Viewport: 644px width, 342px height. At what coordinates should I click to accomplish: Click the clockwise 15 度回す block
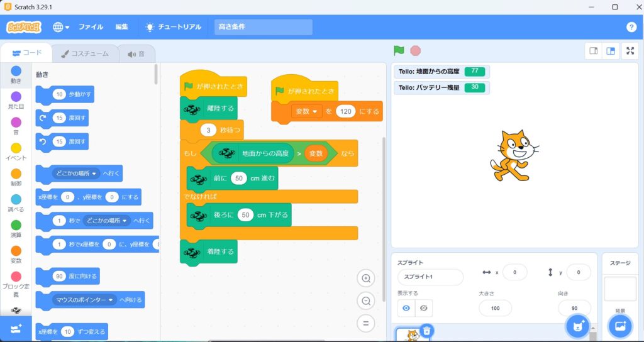coord(62,118)
